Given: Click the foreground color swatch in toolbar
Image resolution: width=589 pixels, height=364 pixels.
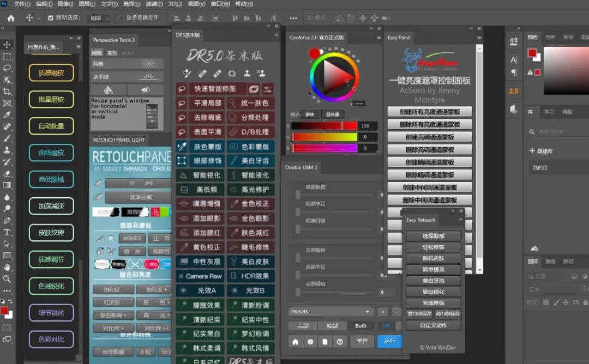Looking at the screenshot, I should point(4,311).
